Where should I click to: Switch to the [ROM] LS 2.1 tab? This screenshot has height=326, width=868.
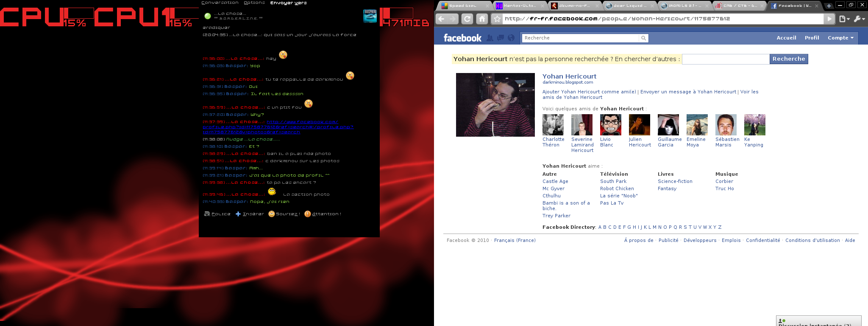click(684, 6)
